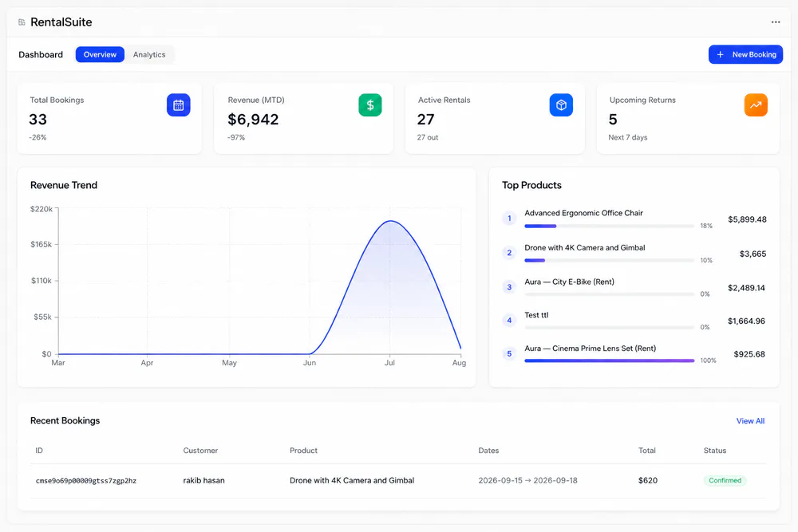798x532 pixels.
Task: Click the -97% change under Revenue
Action: [x=236, y=137]
